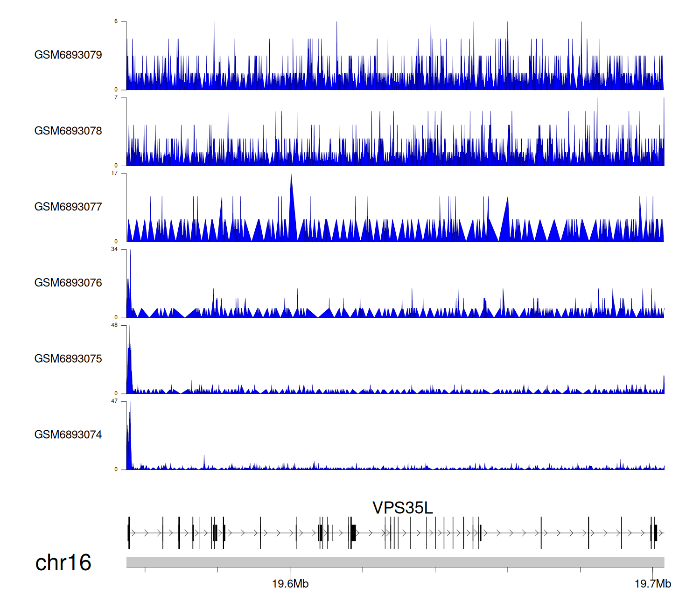Click the GSM6893077 track name
This screenshot has height=616, width=700.
[x=68, y=207]
